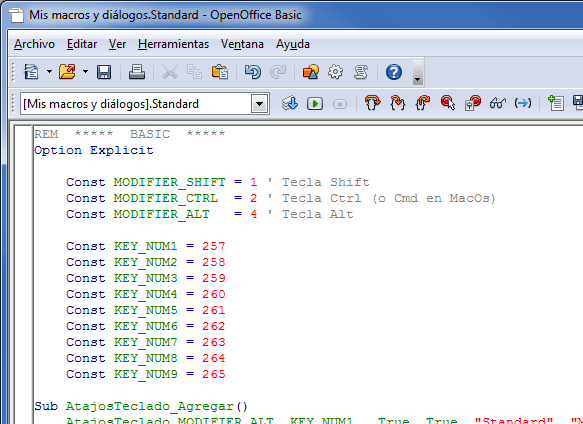Click the 'KEY_NUM4' constant name
Viewport: 583px width, 424px height.
pyautogui.click(x=145, y=294)
